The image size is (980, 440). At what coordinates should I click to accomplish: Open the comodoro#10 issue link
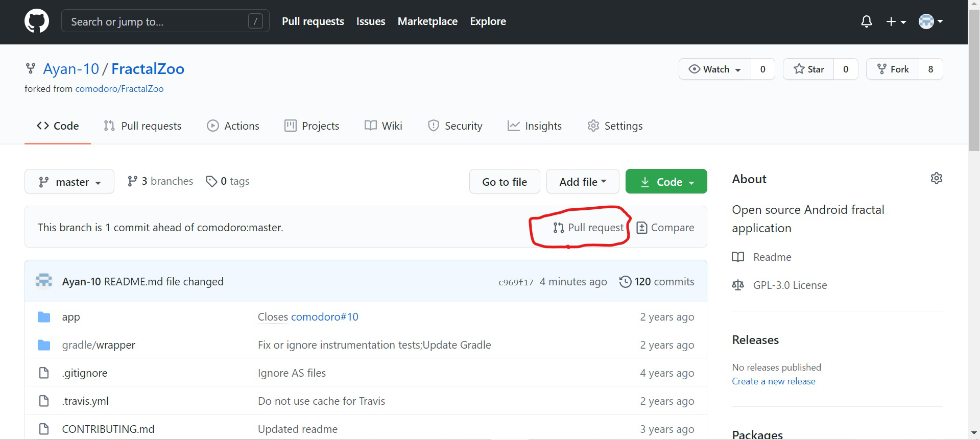(325, 317)
